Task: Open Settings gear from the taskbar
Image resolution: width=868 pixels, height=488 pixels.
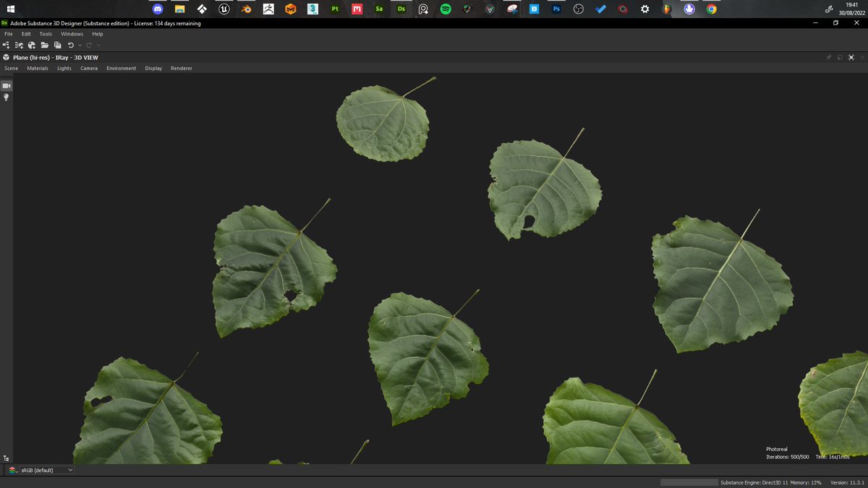Action: pyautogui.click(x=644, y=9)
